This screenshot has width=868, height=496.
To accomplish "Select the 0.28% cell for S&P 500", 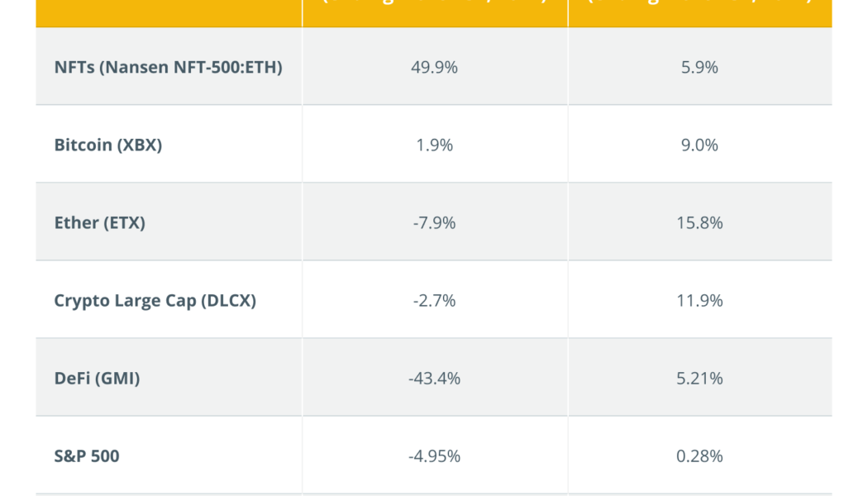I will [699, 456].
